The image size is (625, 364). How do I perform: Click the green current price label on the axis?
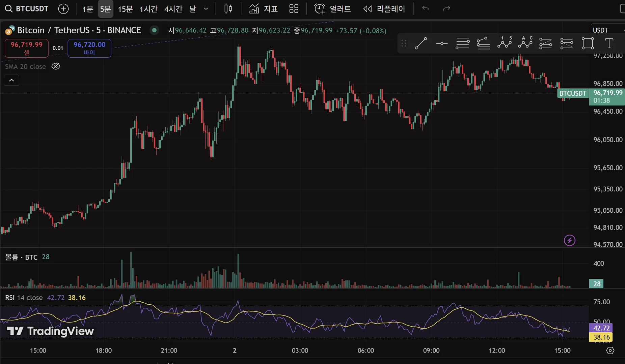click(x=607, y=96)
